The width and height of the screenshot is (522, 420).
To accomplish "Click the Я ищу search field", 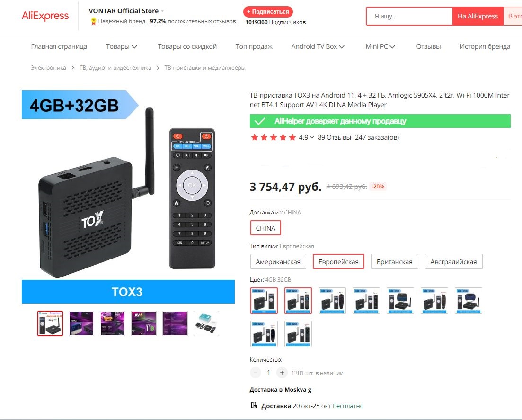I will pyautogui.click(x=409, y=16).
